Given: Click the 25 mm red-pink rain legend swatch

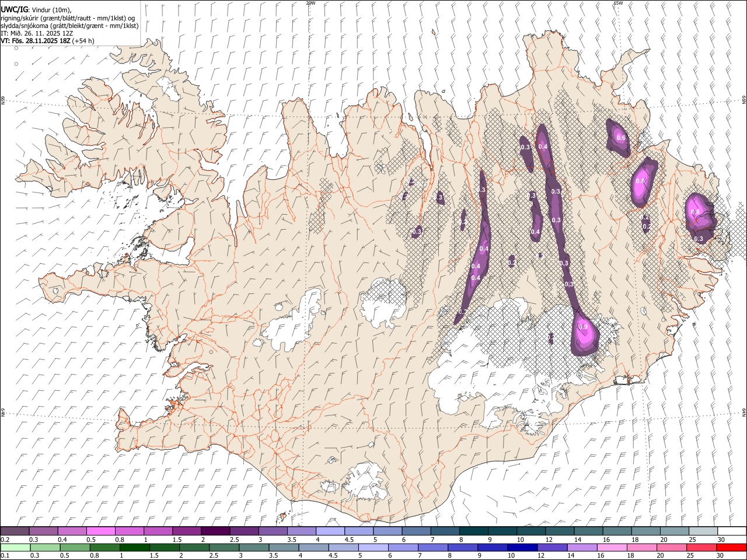Looking at the screenshot, I should tap(701, 547).
